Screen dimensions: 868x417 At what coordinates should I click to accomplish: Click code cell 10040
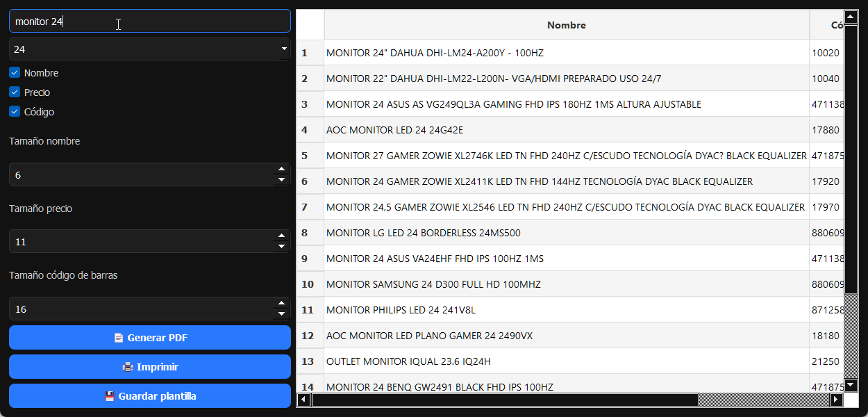pyautogui.click(x=826, y=79)
